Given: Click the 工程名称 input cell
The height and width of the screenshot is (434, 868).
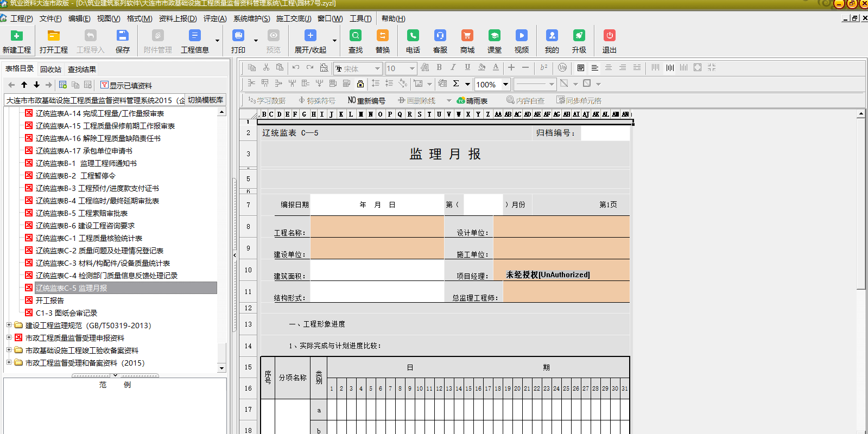Looking at the screenshot, I should 377,227.
